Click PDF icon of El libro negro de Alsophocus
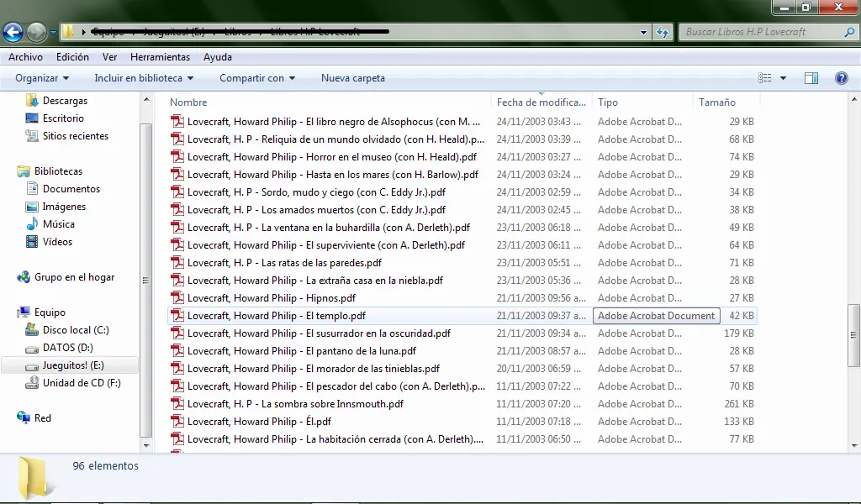The height and width of the screenshot is (504, 861). pos(177,121)
